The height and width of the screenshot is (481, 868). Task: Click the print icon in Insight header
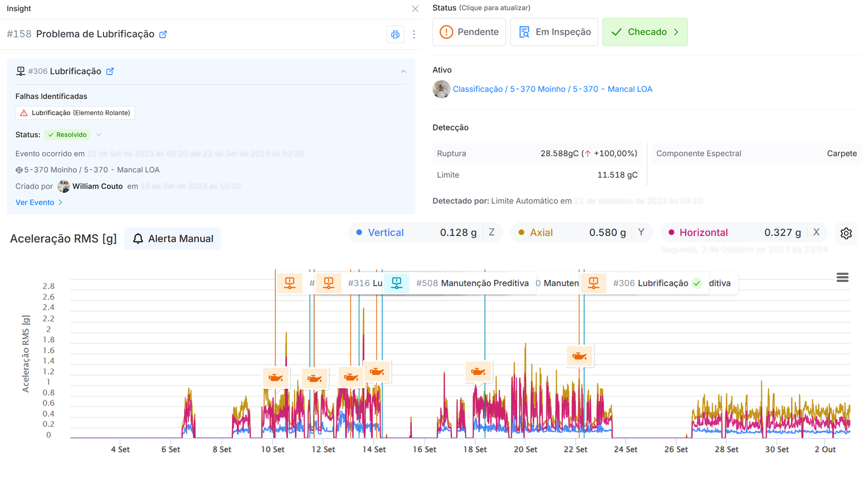[x=395, y=35]
